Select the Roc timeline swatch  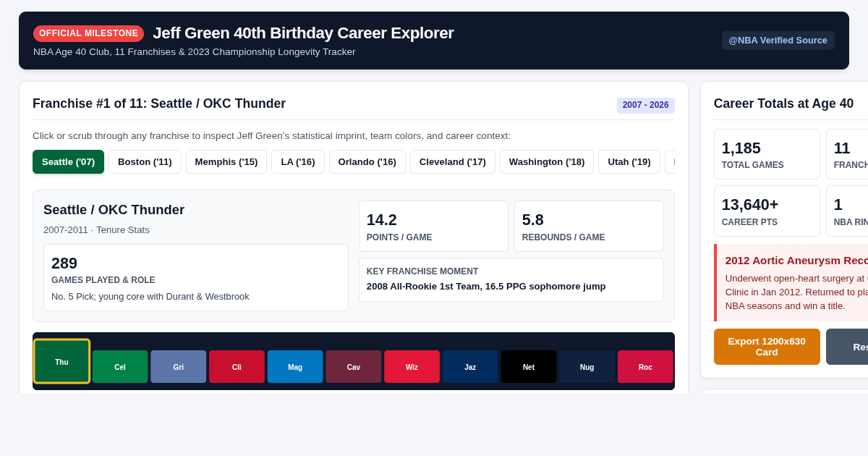[645, 367]
